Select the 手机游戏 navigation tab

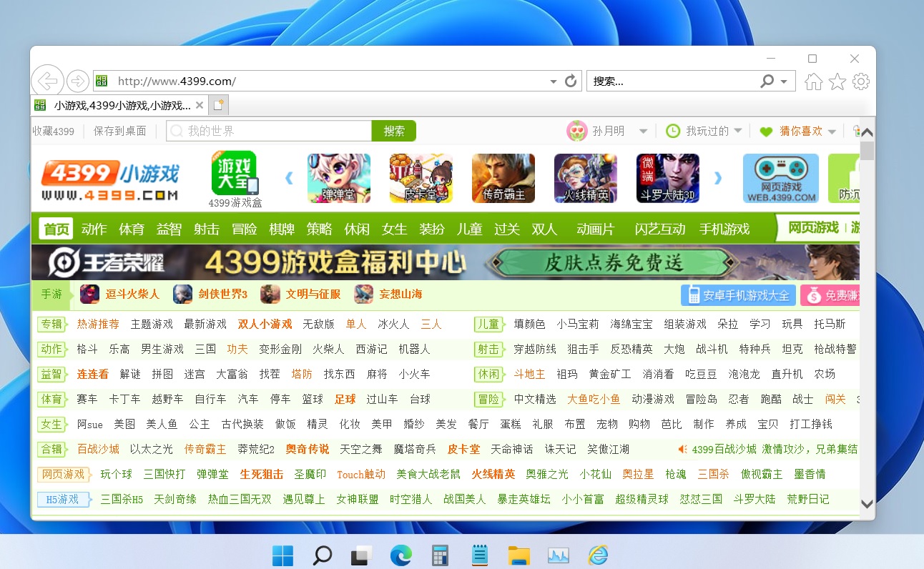(x=724, y=229)
